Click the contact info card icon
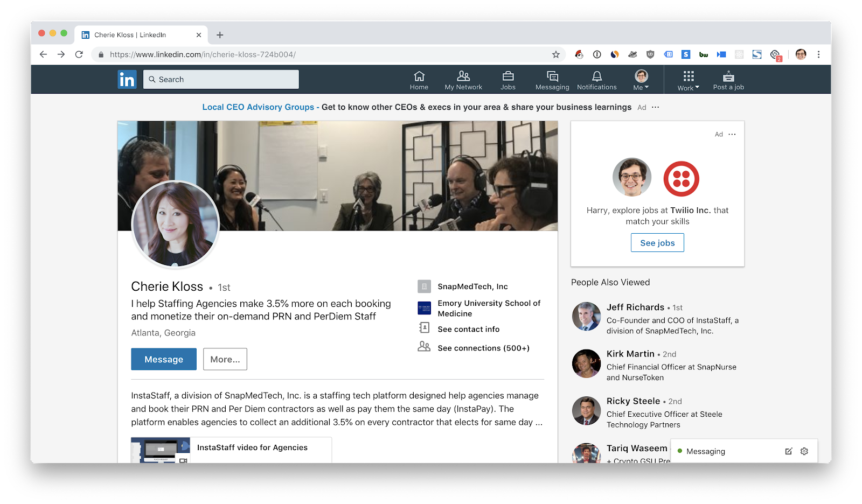862x504 pixels. (x=425, y=328)
